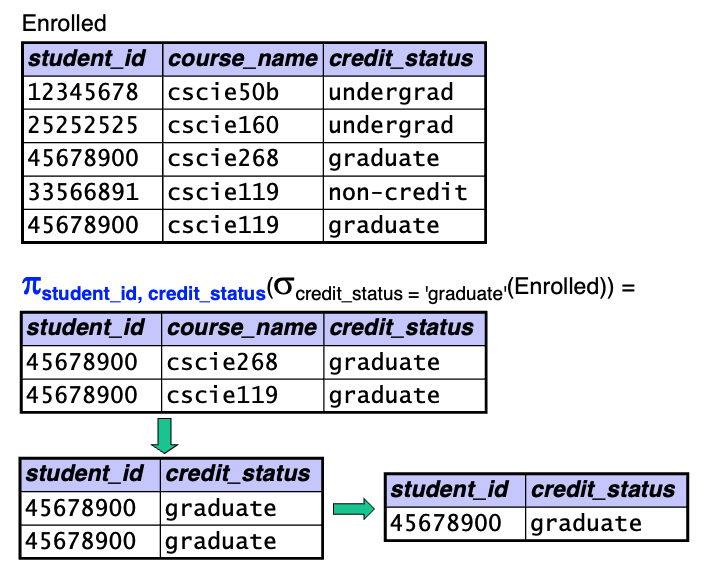Click credit_status header in final single-row table
The height and width of the screenshot is (564, 709).
(606, 490)
